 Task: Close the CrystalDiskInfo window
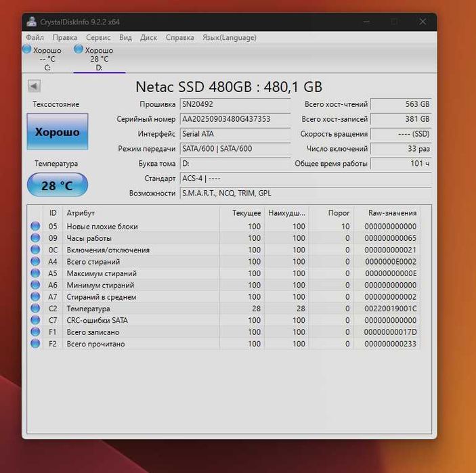point(423,22)
